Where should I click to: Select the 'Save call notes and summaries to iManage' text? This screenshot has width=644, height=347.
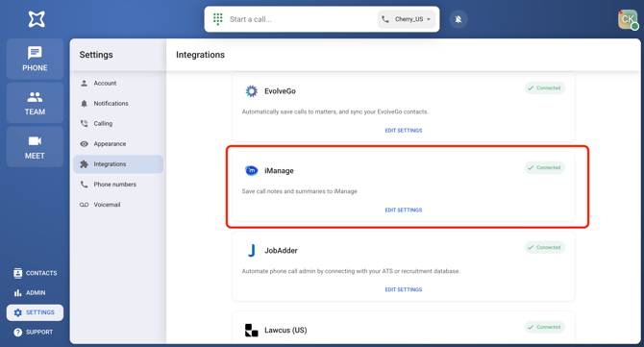(x=299, y=191)
